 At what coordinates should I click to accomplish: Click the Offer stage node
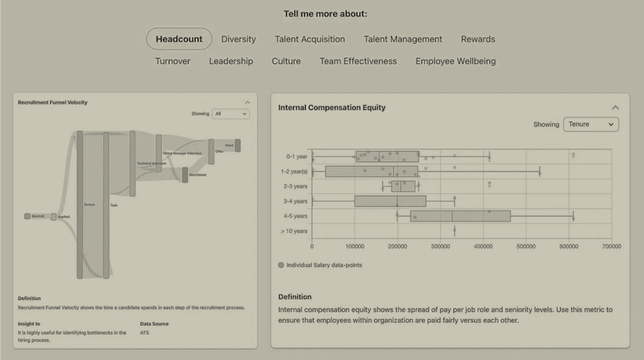pyautogui.click(x=211, y=152)
